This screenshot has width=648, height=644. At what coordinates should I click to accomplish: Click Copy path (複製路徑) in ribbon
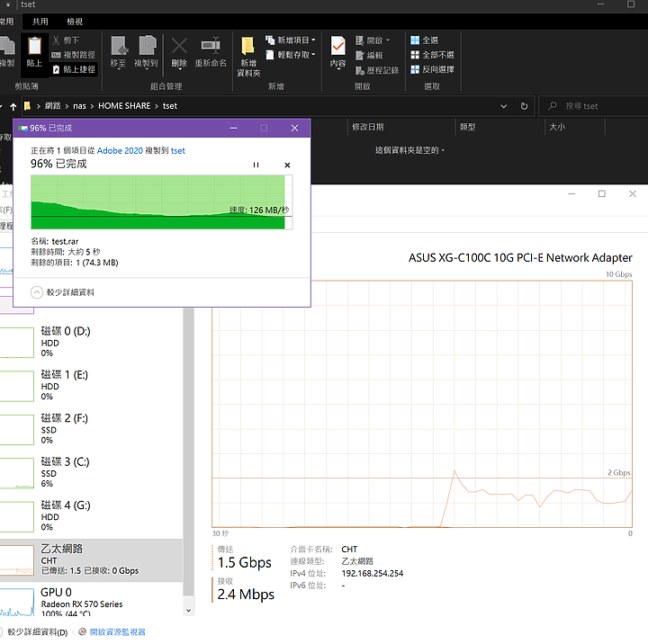73,55
